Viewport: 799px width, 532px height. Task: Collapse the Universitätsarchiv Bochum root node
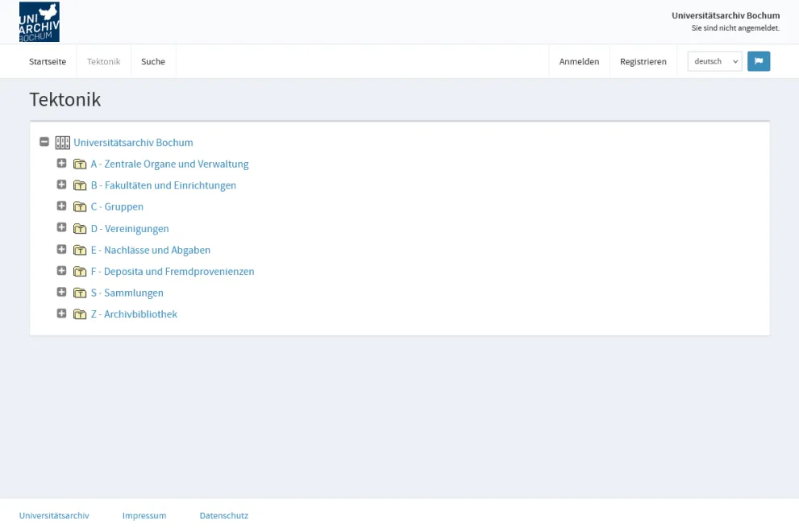pos(44,141)
